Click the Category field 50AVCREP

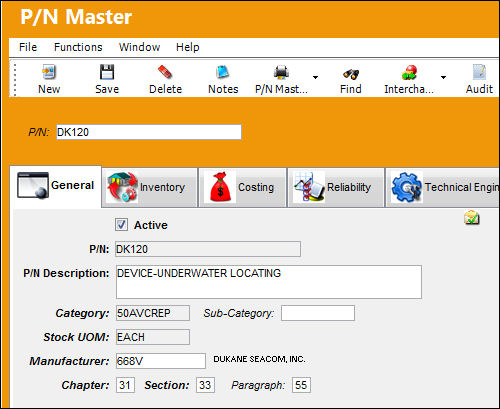tap(153, 313)
